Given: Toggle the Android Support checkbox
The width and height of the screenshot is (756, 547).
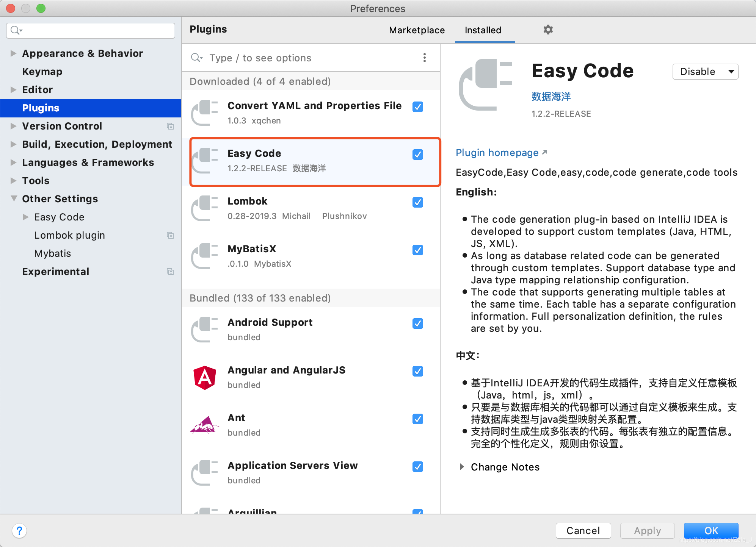Looking at the screenshot, I should pos(418,324).
